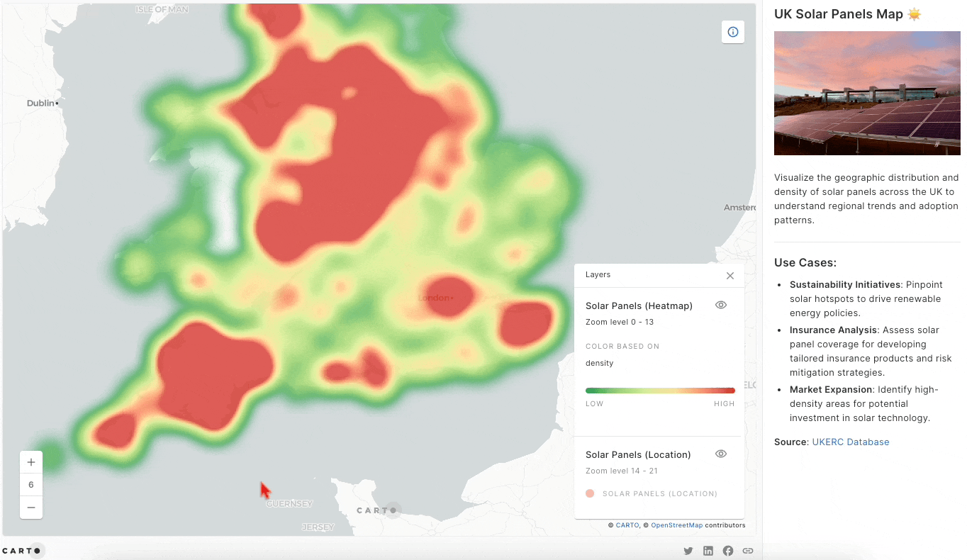Toggle visibility of Solar Panels (Location) layer
967x560 pixels.
coord(721,454)
